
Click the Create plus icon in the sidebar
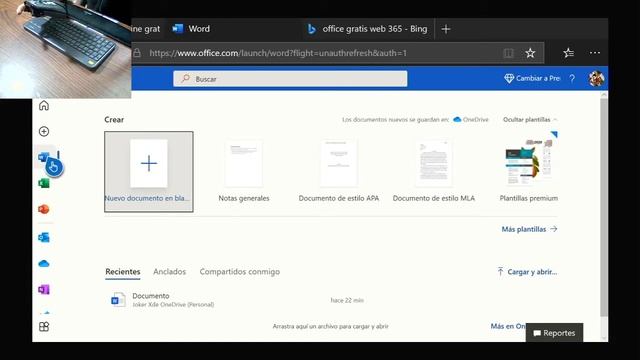tap(44, 131)
